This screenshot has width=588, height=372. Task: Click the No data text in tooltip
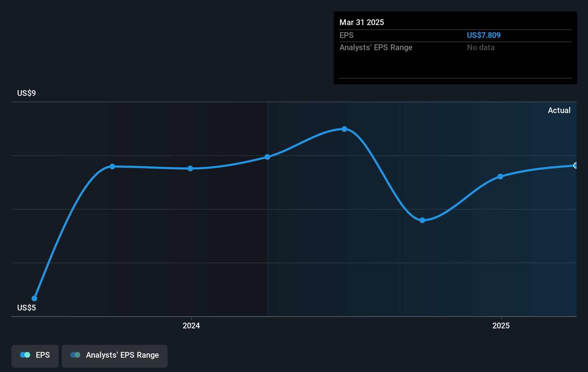[481, 47]
